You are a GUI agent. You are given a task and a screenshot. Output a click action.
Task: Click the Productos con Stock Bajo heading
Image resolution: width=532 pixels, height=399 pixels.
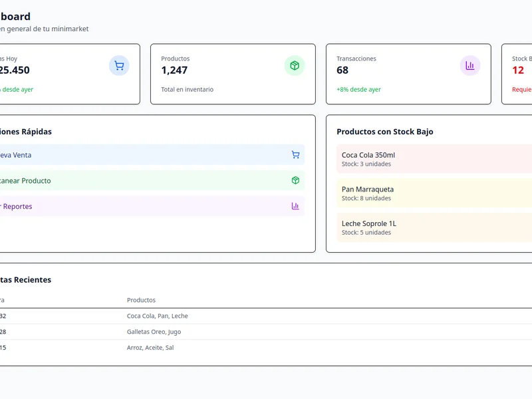coord(384,132)
